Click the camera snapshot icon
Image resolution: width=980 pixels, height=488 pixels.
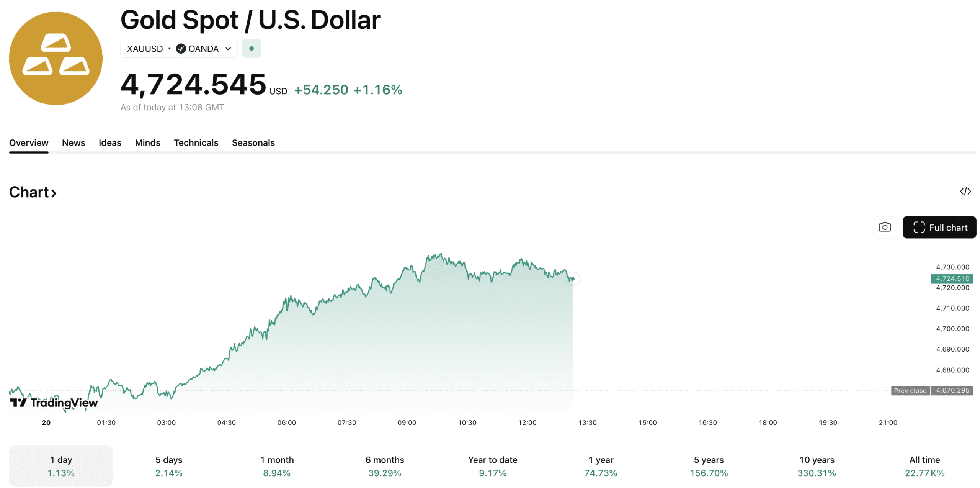(x=884, y=227)
